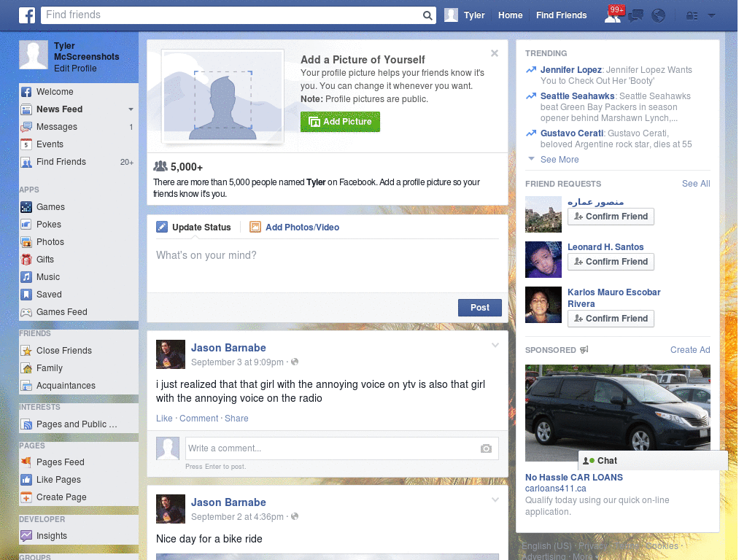This screenshot has height=560, width=747.
Task: Click the Create Page plus icon
Action: tap(26, 497)
